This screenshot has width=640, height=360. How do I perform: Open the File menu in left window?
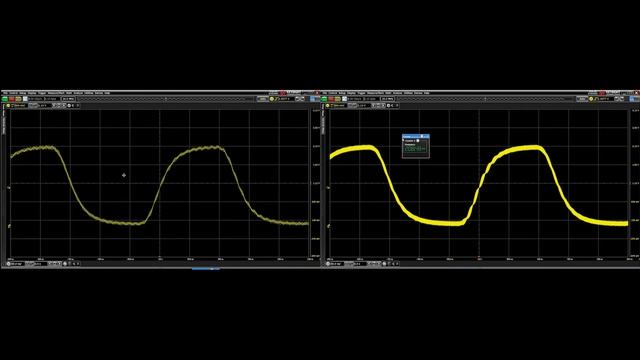point(5,93)
